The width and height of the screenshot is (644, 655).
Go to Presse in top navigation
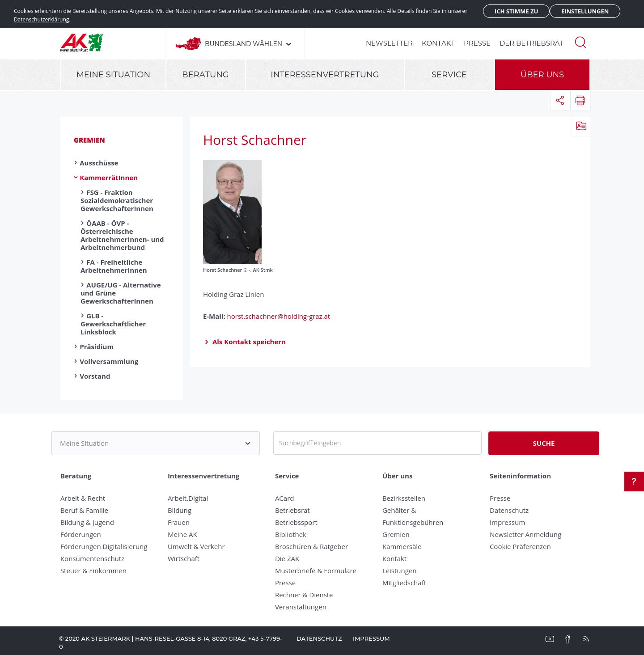click(x=477, y=43)
